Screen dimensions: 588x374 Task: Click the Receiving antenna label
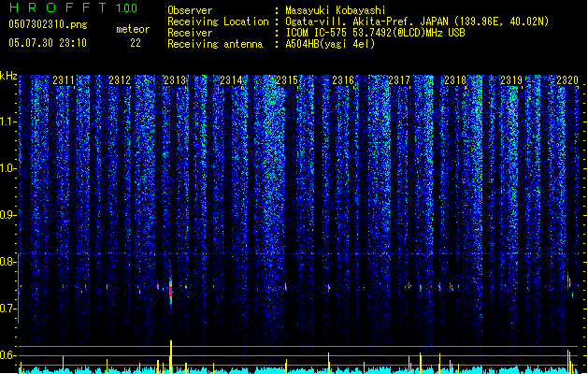pyautogui.click(x=215, y=44)
